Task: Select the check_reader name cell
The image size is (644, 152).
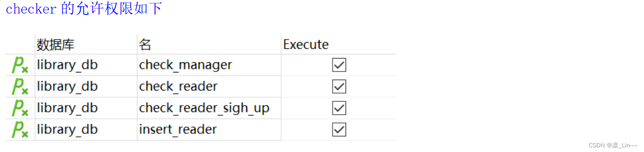Action: tap(209, 87)
